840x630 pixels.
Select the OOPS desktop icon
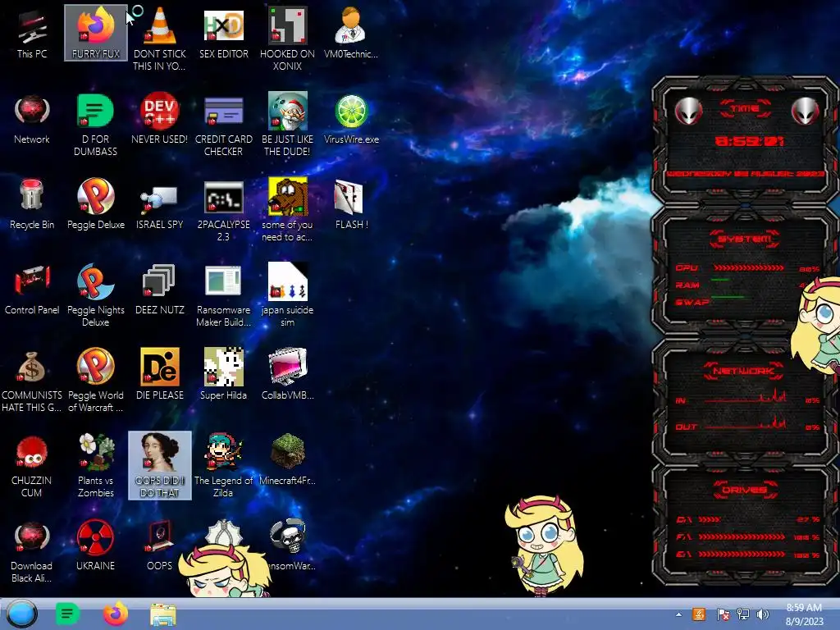click(159, 546)
